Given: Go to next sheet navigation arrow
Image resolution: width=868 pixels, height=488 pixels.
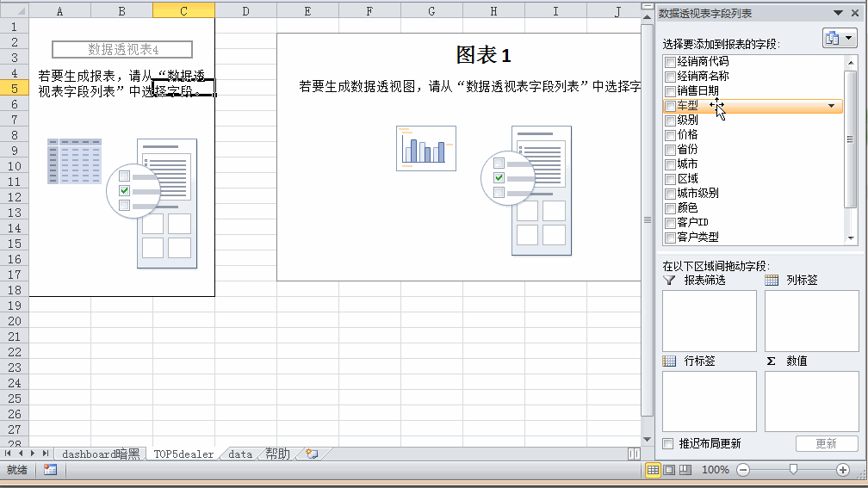Looking at the screenshot, I should [x=33, y=453].
